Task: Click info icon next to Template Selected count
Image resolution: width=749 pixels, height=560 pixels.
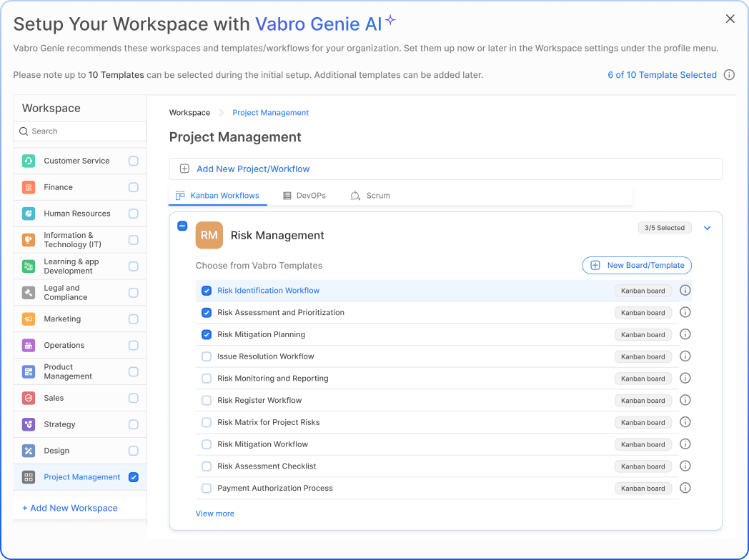Action: pos(729,75)
